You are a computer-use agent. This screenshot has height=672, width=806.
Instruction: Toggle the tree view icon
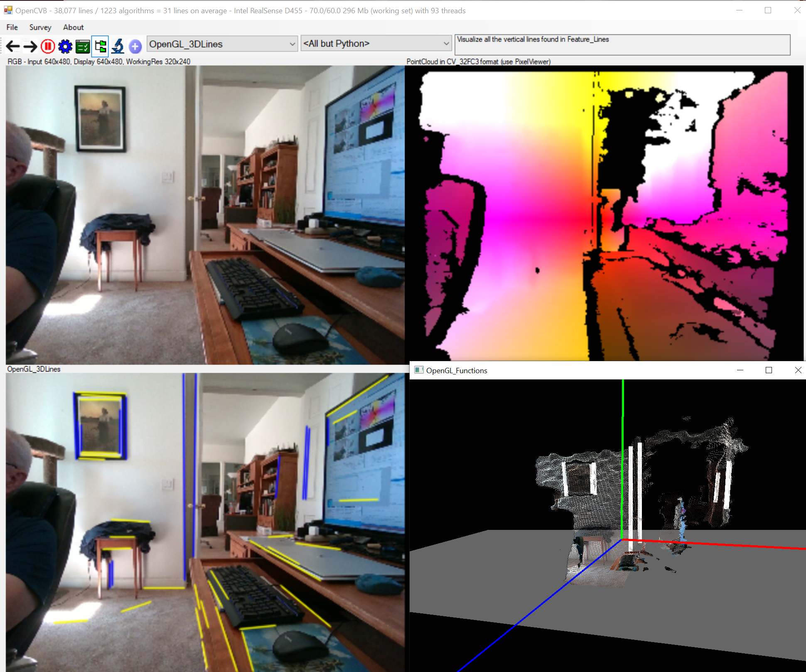coord(100,46)
